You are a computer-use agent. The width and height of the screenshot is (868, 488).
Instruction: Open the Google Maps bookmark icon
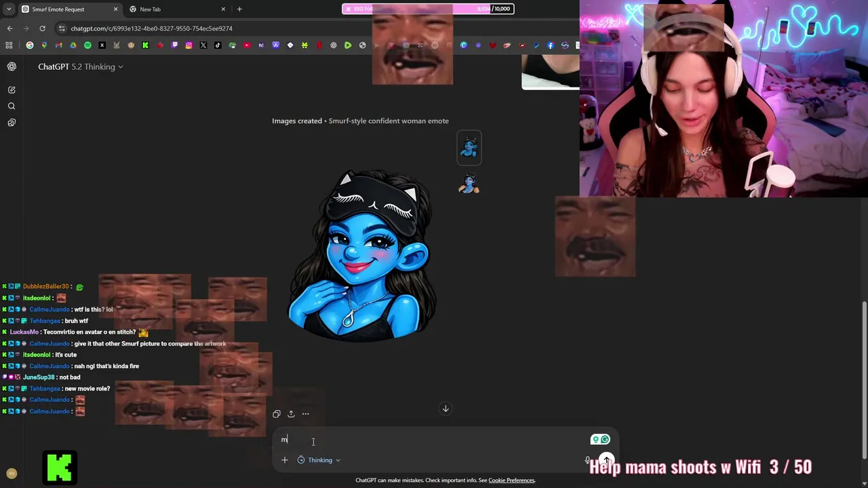tap(44, 45)
